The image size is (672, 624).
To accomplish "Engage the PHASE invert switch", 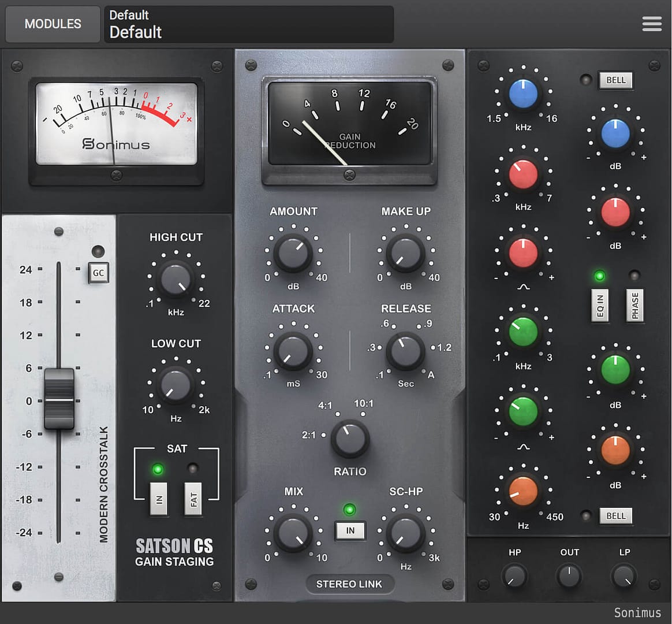I will pos(635,304).
